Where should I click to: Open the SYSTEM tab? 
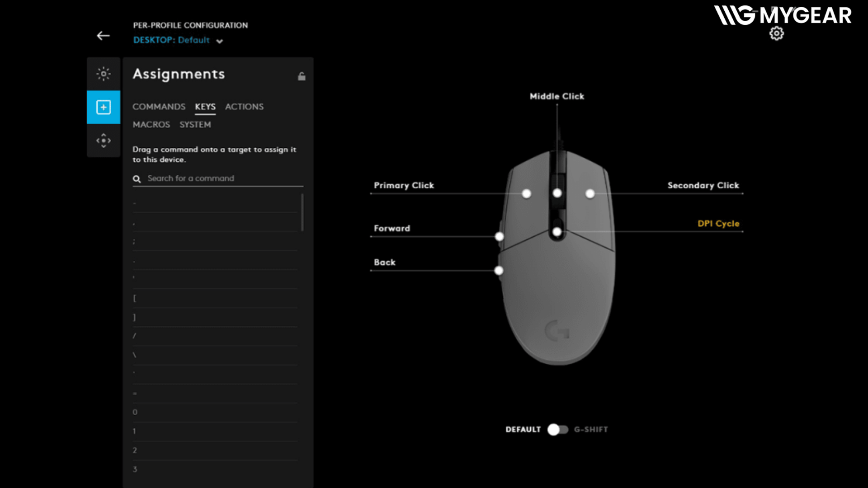[x=195, y=124]
